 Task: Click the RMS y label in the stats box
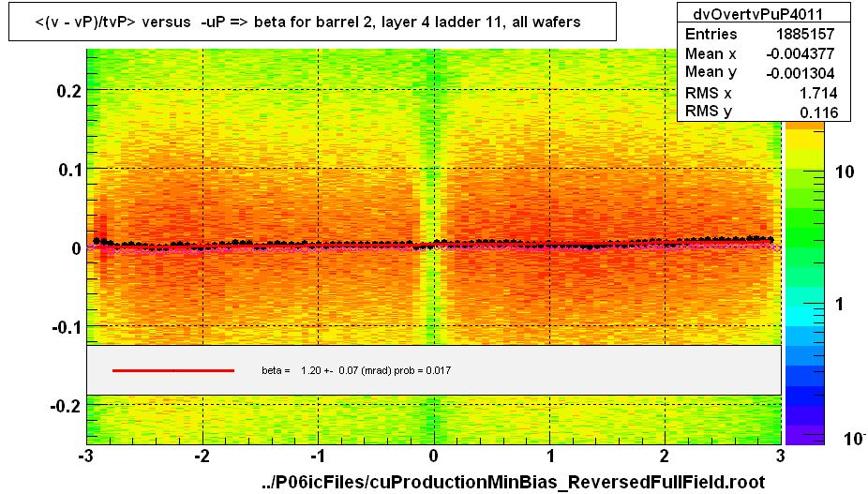(708, 112)
